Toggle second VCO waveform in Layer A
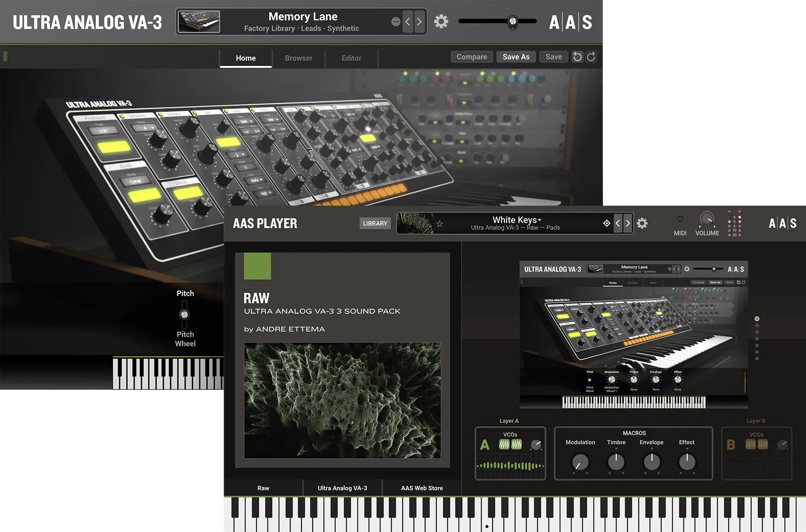The height and width of the screenshot is (532, 806). 517,445
